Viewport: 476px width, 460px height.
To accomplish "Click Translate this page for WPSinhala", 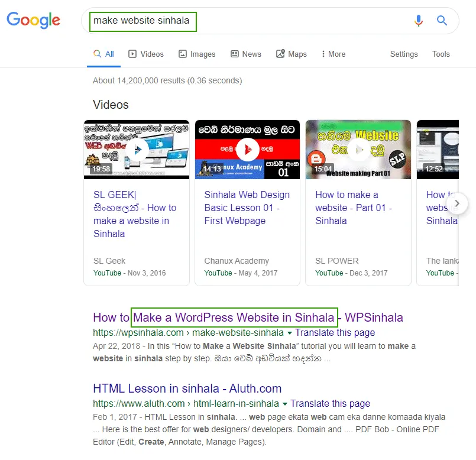I will 335,332.
